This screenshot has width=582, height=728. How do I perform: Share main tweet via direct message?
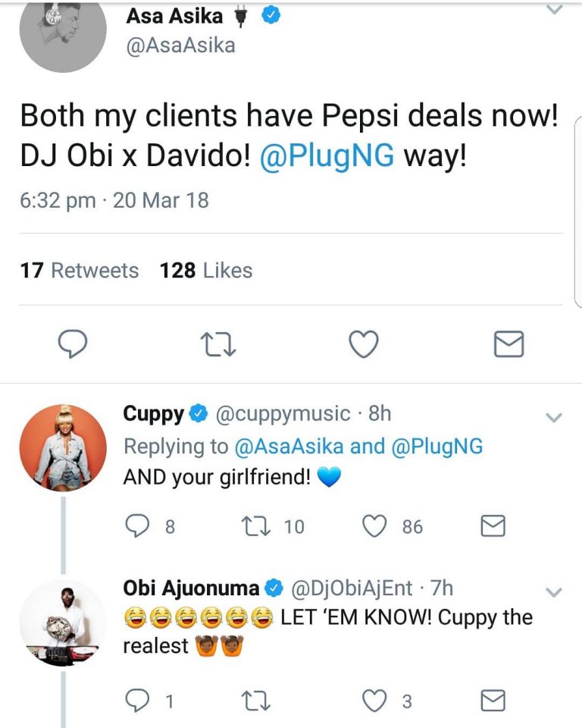[x=508, y=345]
